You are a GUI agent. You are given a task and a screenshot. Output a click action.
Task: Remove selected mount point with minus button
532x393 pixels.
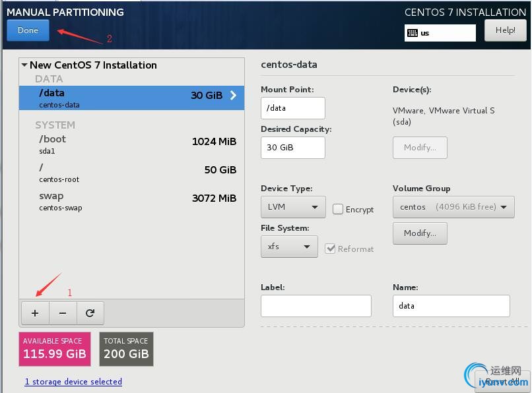pyautogui.click(x=63, y=313)
